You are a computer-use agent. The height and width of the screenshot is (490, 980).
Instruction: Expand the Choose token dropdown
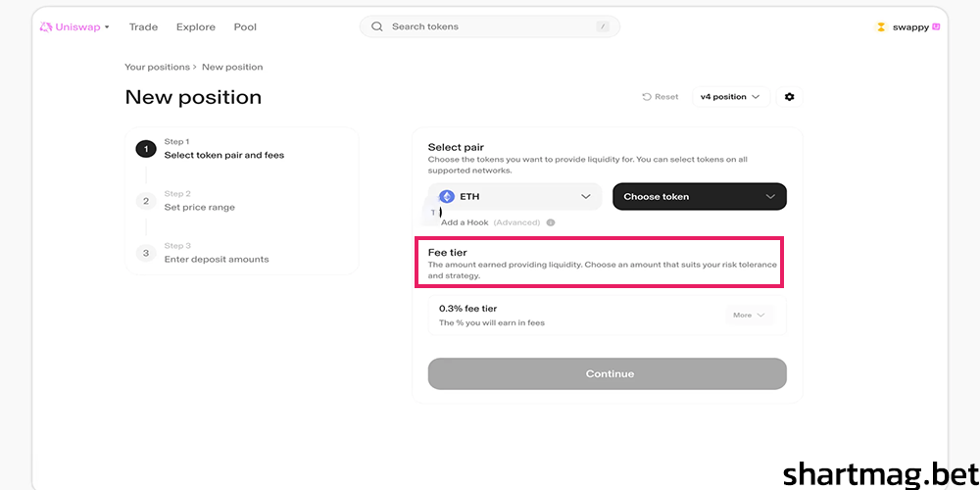pyautogui.click(x=699, y=197)
